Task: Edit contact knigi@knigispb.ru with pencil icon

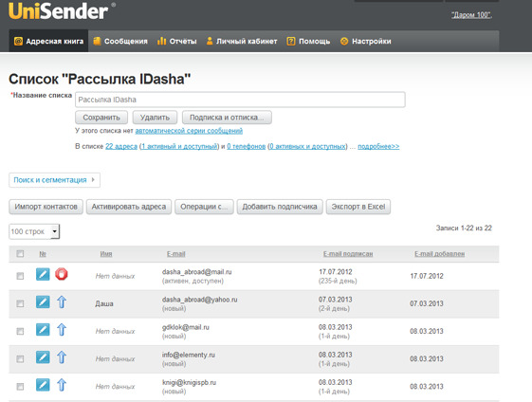Action: pyautogui.click(x=43, y=385)
